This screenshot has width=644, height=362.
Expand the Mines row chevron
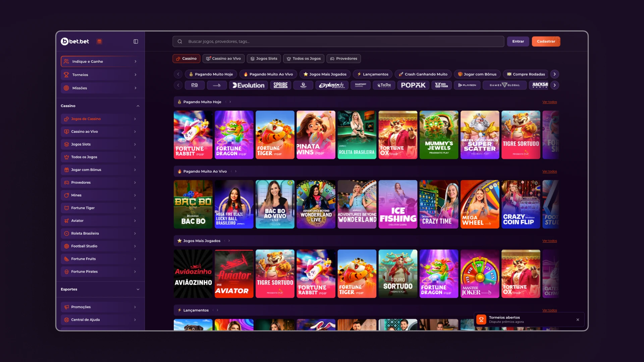click(135, 195)
